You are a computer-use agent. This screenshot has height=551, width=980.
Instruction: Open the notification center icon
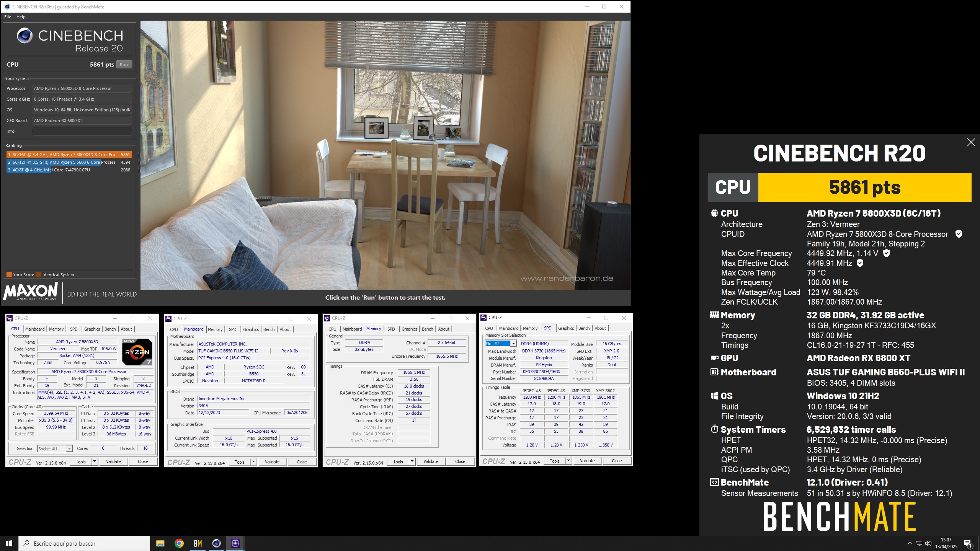968,543
